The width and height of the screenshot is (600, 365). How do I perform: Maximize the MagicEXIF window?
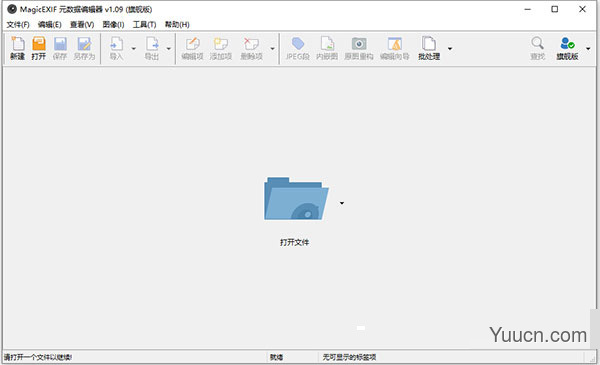tap(554, 9)
